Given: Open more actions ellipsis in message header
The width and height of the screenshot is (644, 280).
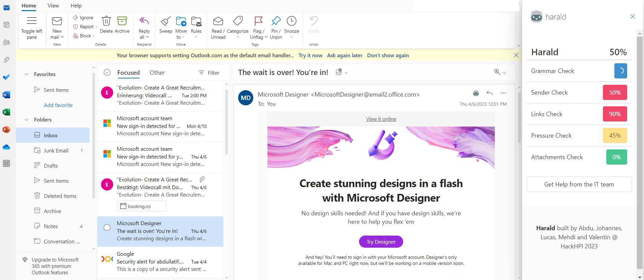Looking at the screenshot, I should pos(503,93).
